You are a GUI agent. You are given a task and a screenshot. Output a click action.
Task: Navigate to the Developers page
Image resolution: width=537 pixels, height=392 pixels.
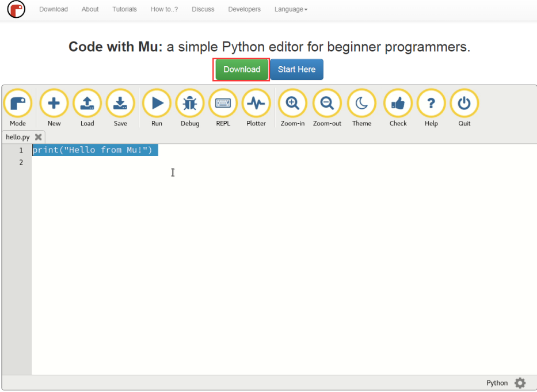click(x=245, y=9)
